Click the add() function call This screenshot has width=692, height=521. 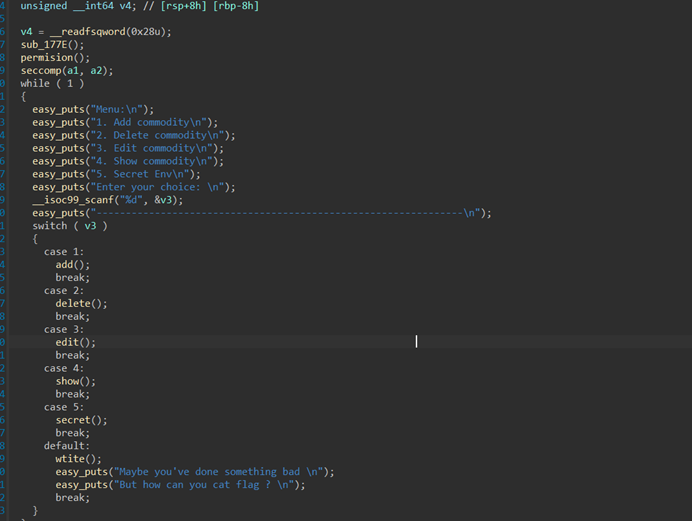[72, 265]
